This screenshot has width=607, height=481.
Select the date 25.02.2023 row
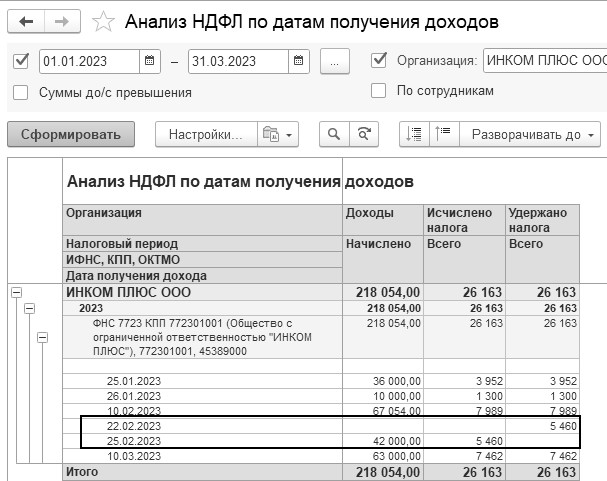(134, 441)
